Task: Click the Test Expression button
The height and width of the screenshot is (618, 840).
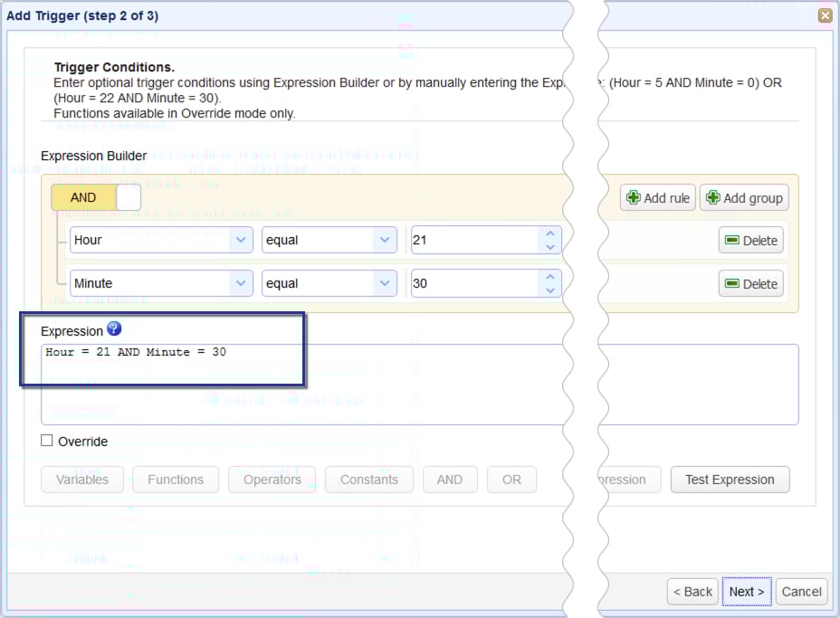Action: [x=730, y=480]
